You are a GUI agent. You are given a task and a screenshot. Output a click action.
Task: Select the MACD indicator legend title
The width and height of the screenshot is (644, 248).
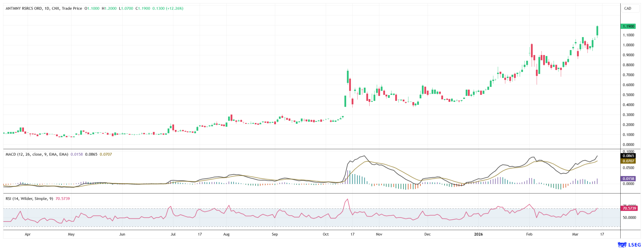point(37,154)
